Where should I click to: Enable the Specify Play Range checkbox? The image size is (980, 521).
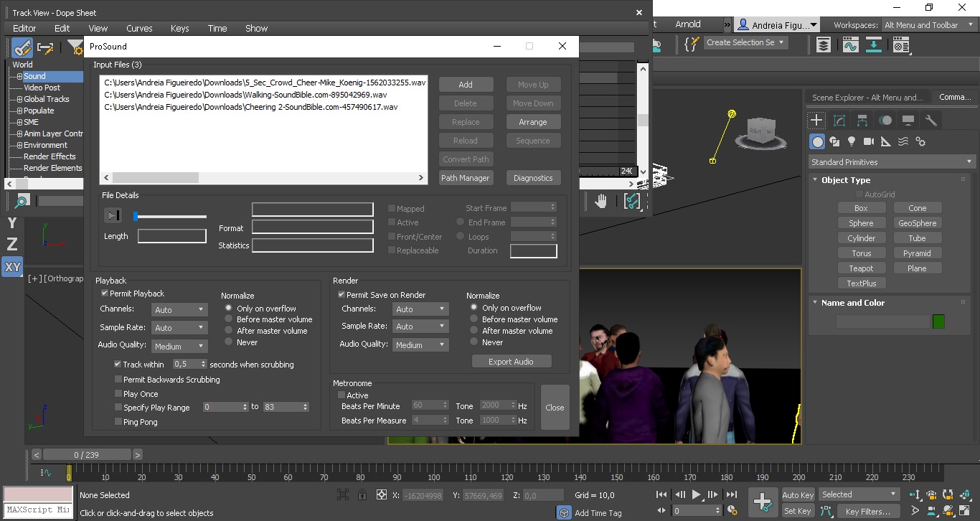point(118,408)
